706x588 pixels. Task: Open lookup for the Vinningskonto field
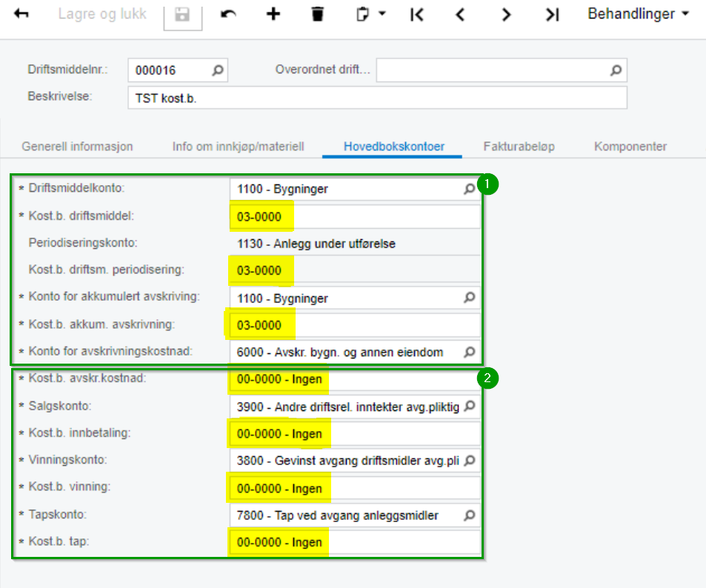click(x=470, y=460)
